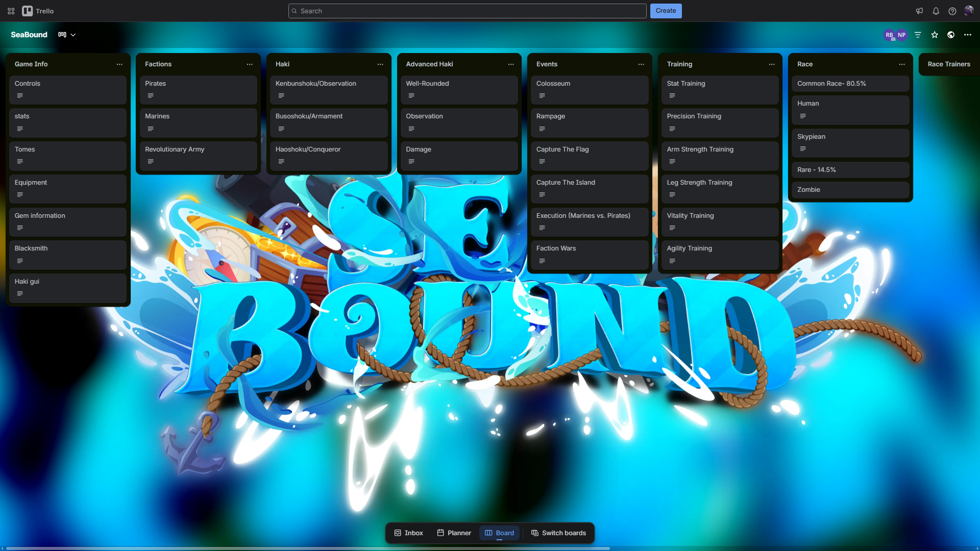Click the Create button
The height and width of the screenshot is (551, 980).
pyautogui.click(x=666, y=11)
